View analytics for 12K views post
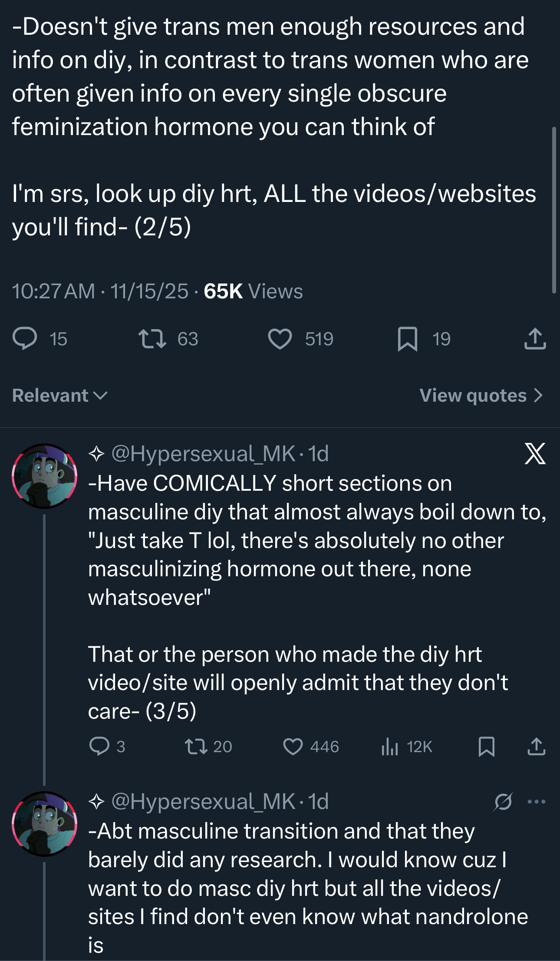Image resolution: width=560 pixels, height=961 pixels. coord(390,746)
